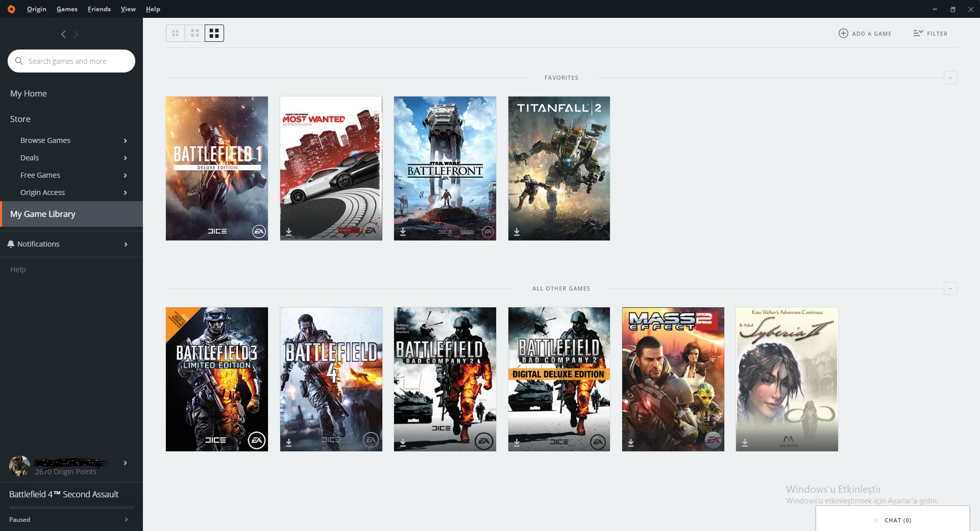980x531 pixels.
Task: Open Battlefield 1 Deluxe Edition tile
Action: (x=217, y=168)
